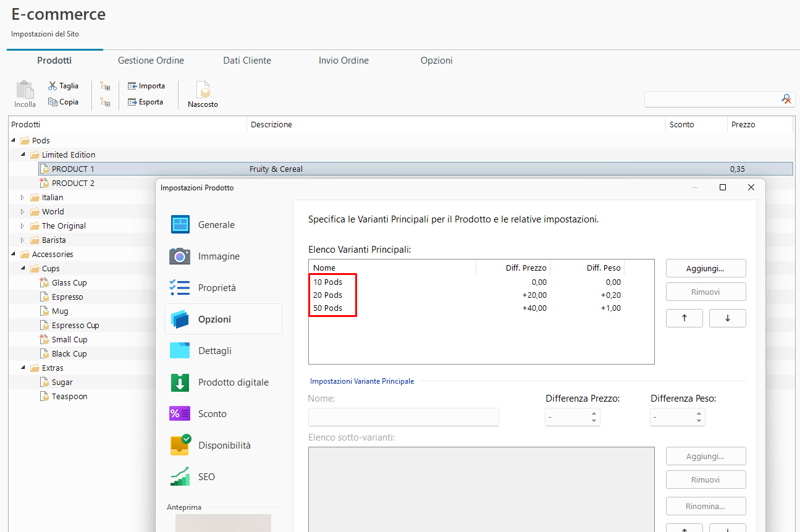Click the Rinomina button

[705, 506]
